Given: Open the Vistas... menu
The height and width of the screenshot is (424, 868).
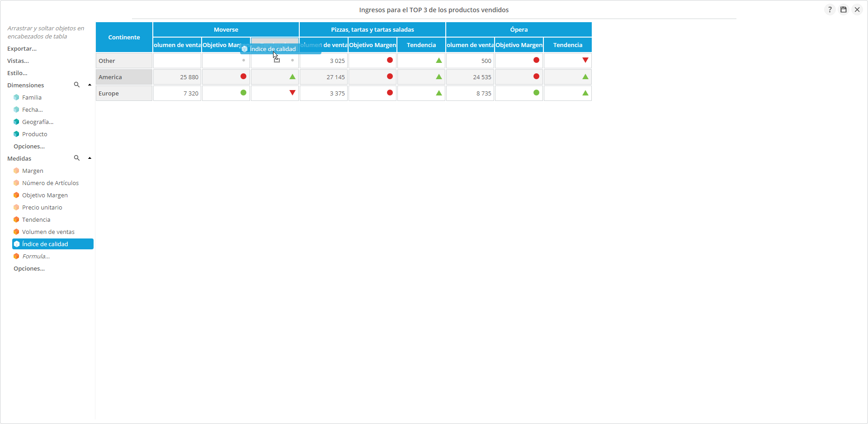Looking at the screenshot, I should pos(18,61).
